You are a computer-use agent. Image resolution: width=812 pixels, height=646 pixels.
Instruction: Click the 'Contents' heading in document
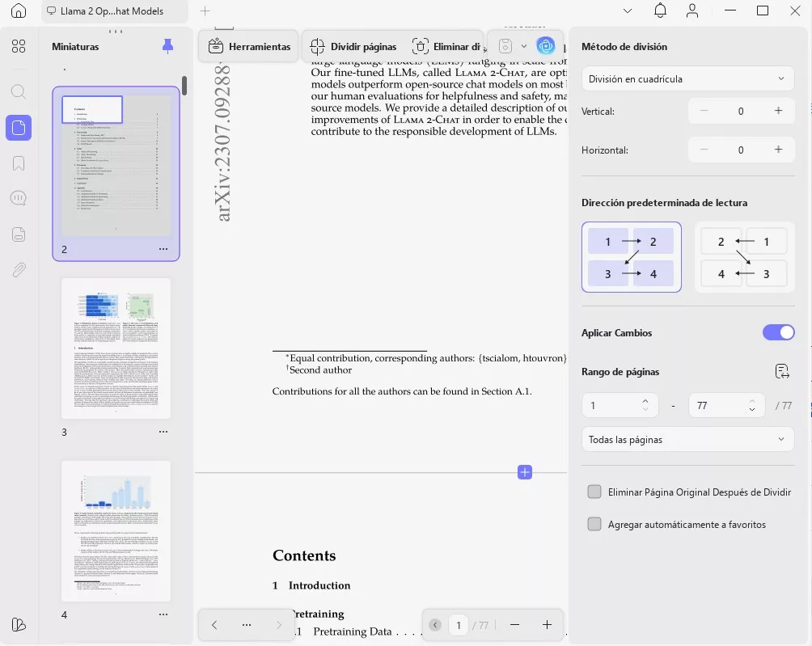tap(304, 555)
